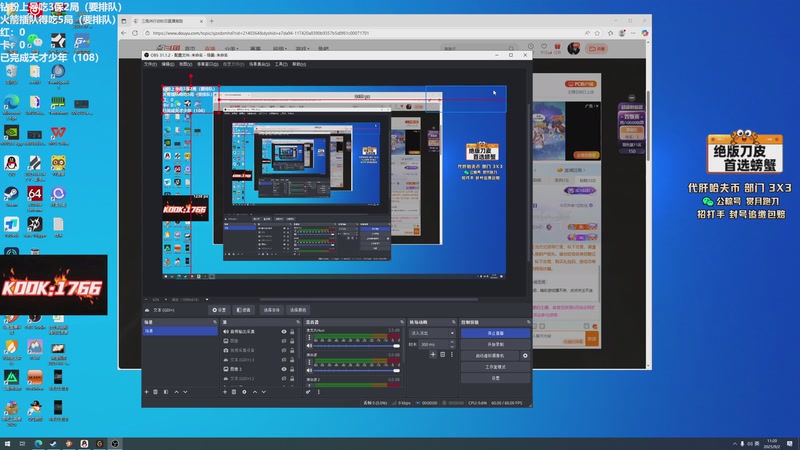Image resolution: width=800 pixels, height=450 pixels.
Task: Open scene filters icon in Scenes panel
Action: click(x=166, y=392)
